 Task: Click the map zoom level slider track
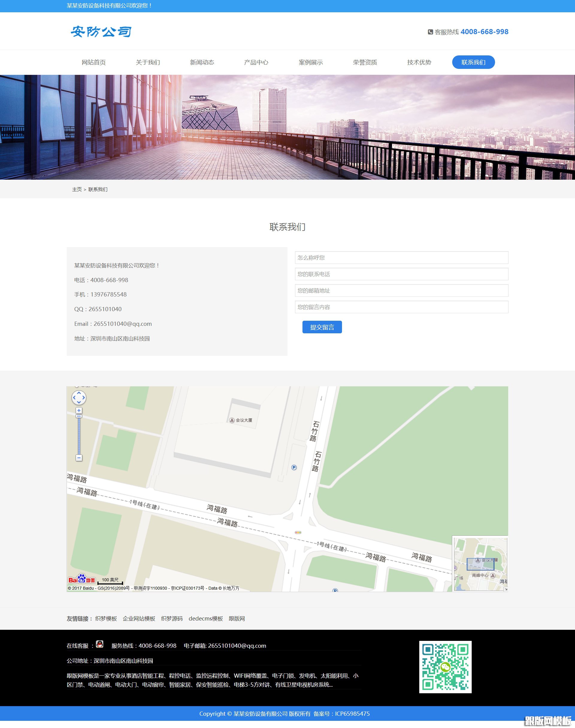click(x=79, y=436)
